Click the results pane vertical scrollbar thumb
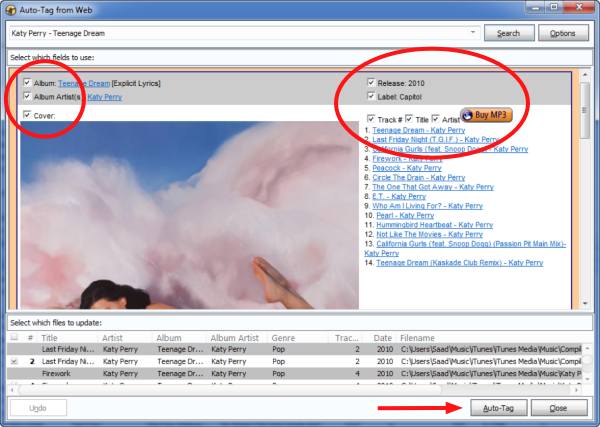Screen dimensions: 600x427 click(x=584, y=111)
